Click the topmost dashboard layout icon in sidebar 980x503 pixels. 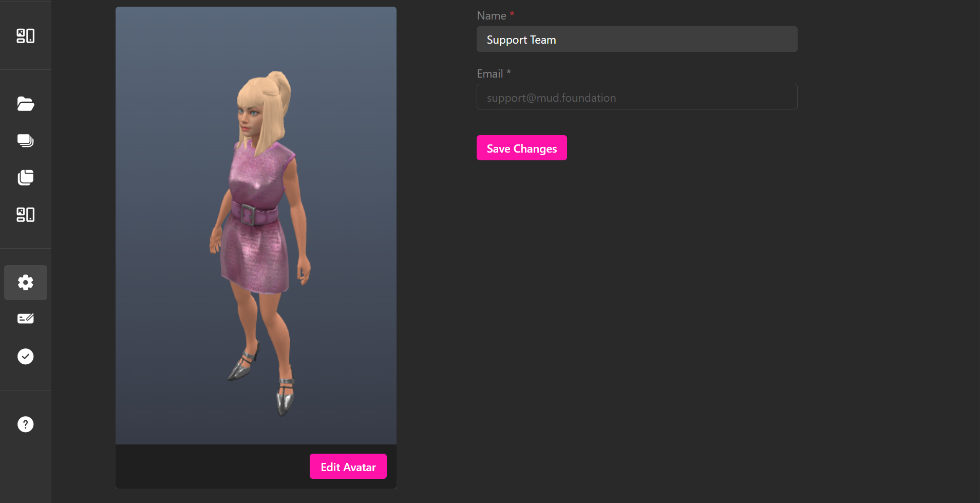(25, 36)
